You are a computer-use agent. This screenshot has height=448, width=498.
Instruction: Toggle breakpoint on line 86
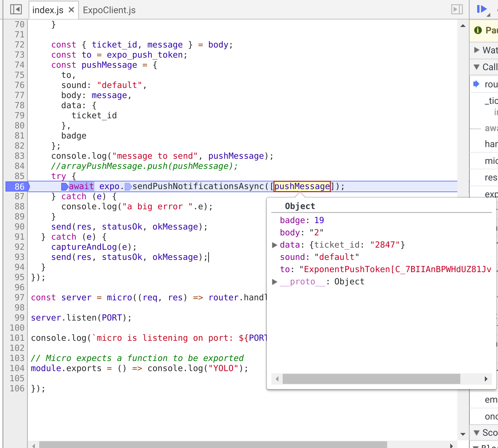pos(18,186)
